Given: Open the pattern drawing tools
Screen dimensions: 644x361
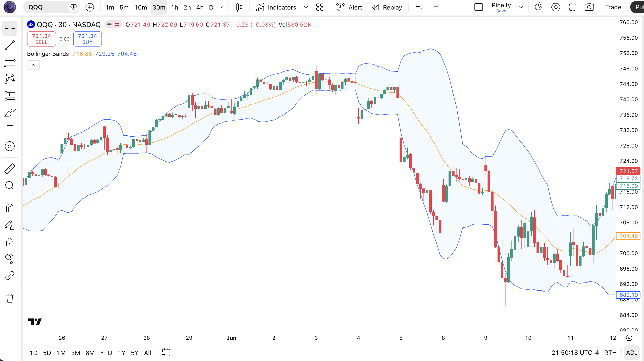Looking at the screenshot, I should [10, 79].
